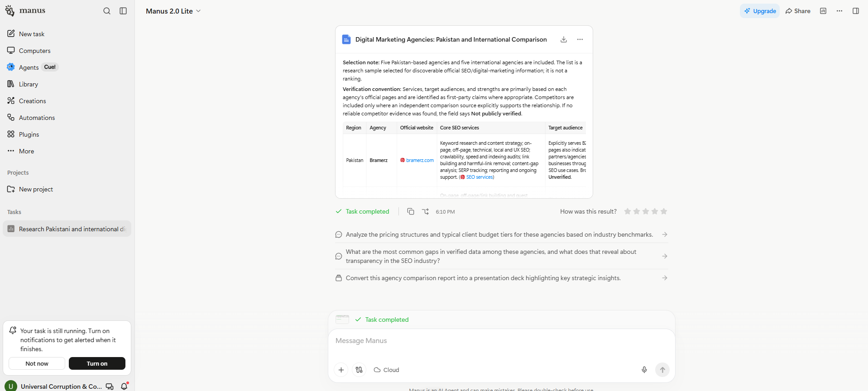Toggle the right side panel icon

coord(856,11)
